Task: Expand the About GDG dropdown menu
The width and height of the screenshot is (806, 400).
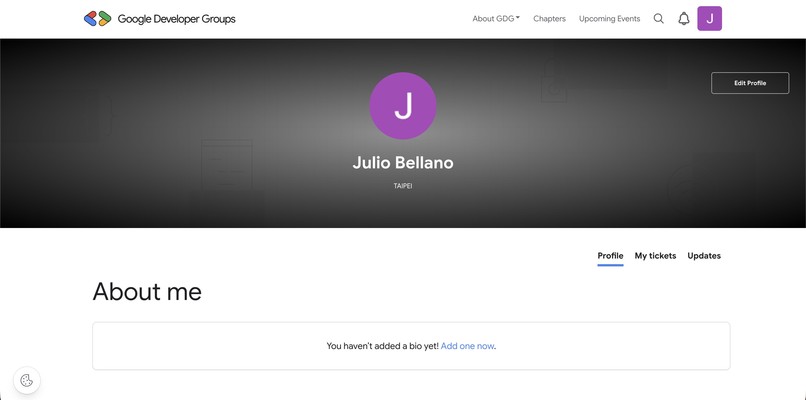Action: (x=496, y=19)
